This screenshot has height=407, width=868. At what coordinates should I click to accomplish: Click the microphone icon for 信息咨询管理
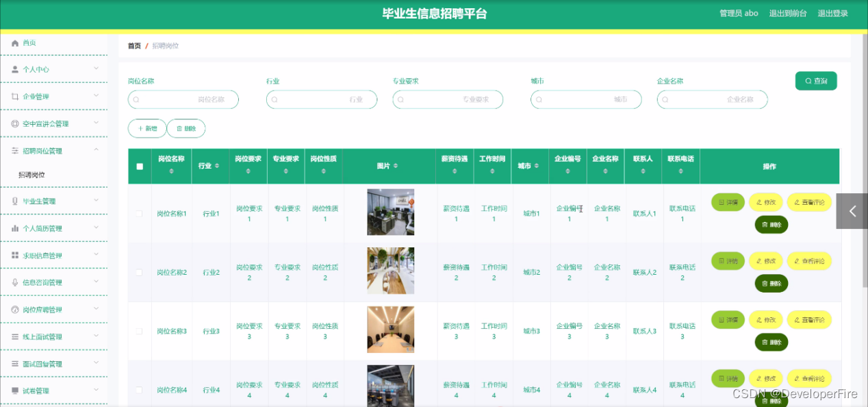point(15,282)
